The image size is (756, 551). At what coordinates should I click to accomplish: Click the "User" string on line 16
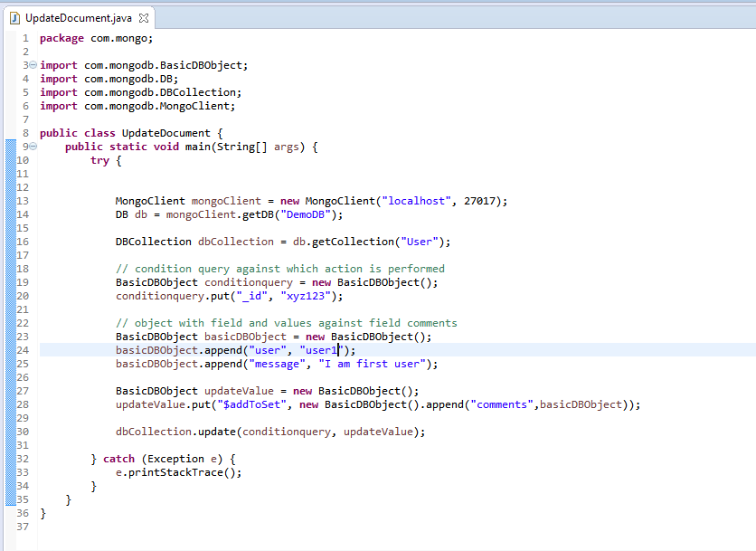pyautogui.click(x=419, y=242)
